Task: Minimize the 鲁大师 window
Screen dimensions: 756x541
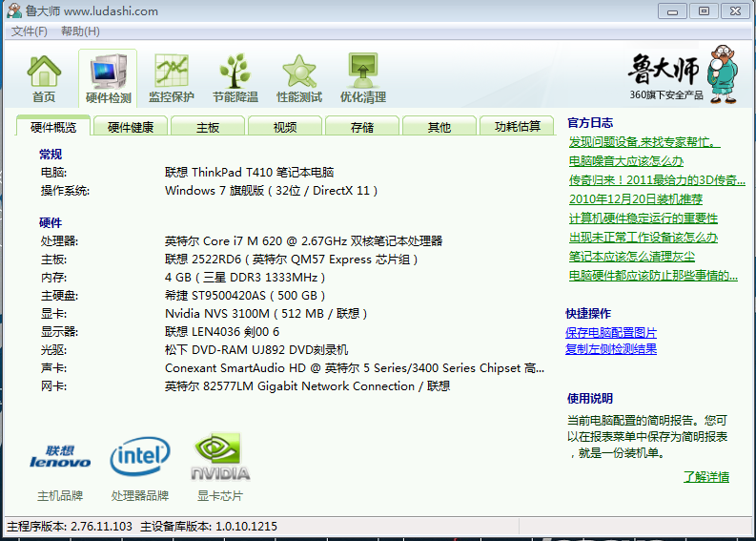Action: [x=673, y=10]
